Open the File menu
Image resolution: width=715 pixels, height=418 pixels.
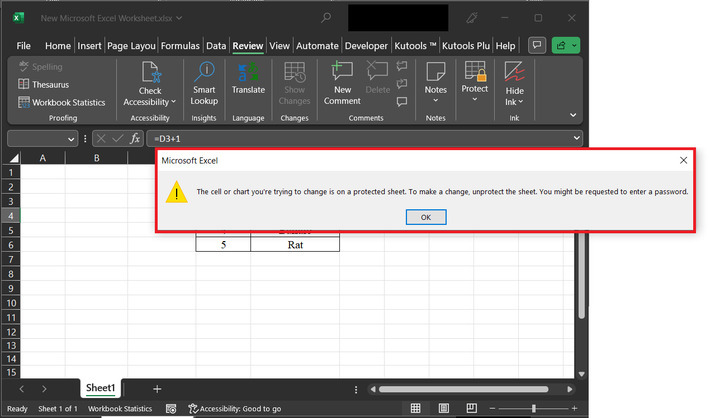click(23, 46)
